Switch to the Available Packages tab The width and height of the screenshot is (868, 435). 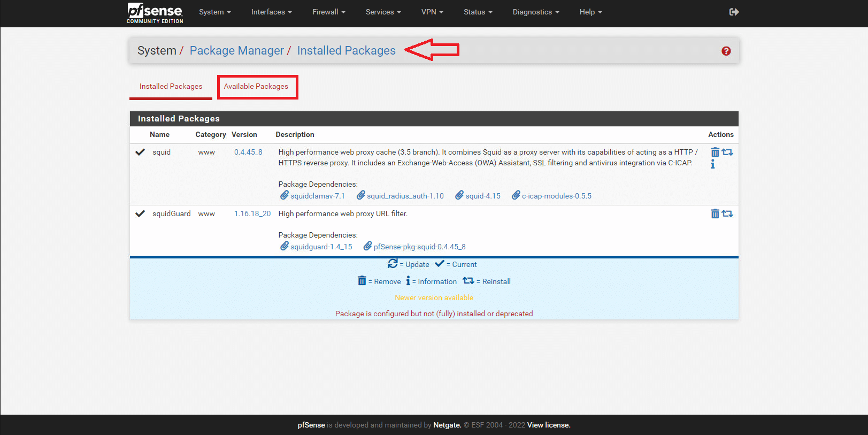256,86
